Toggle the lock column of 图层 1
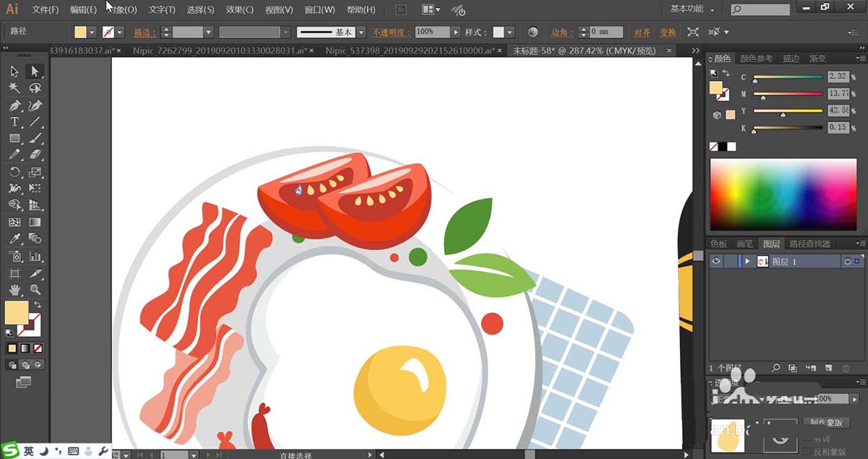Viewport: 868px width, 459px height. 731,262
